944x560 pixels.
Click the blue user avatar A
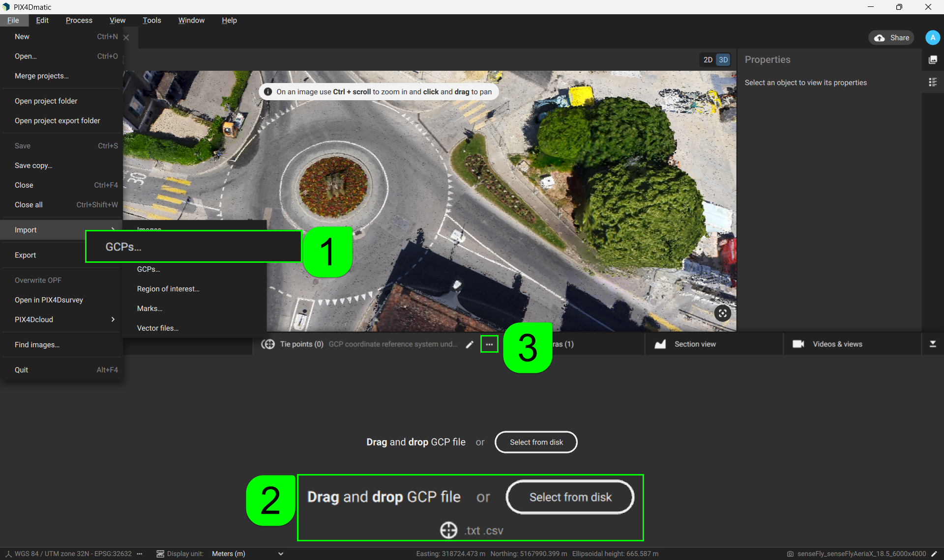[x=933, y=37]
